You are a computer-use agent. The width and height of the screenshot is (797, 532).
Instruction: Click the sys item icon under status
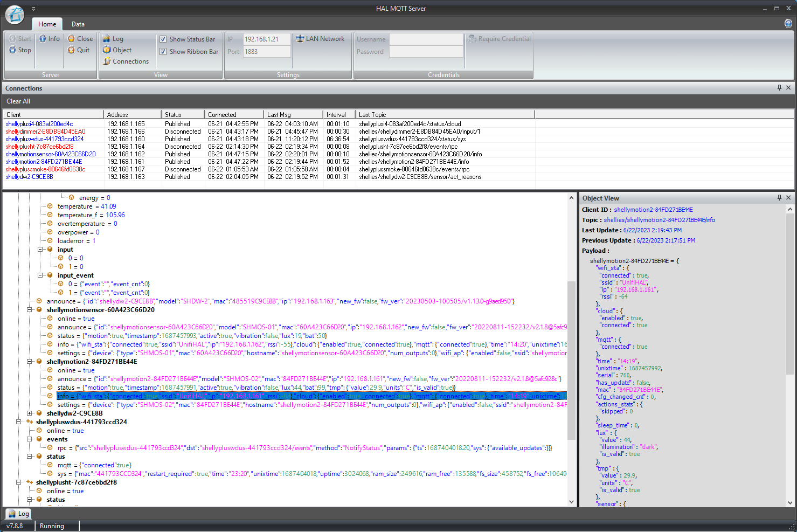[x=50, y=474]
